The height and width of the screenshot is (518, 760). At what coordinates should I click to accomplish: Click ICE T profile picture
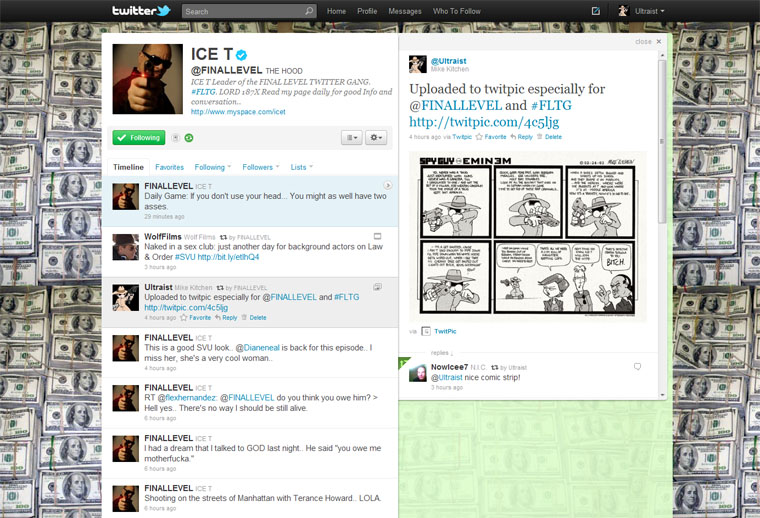click(148, 79)
